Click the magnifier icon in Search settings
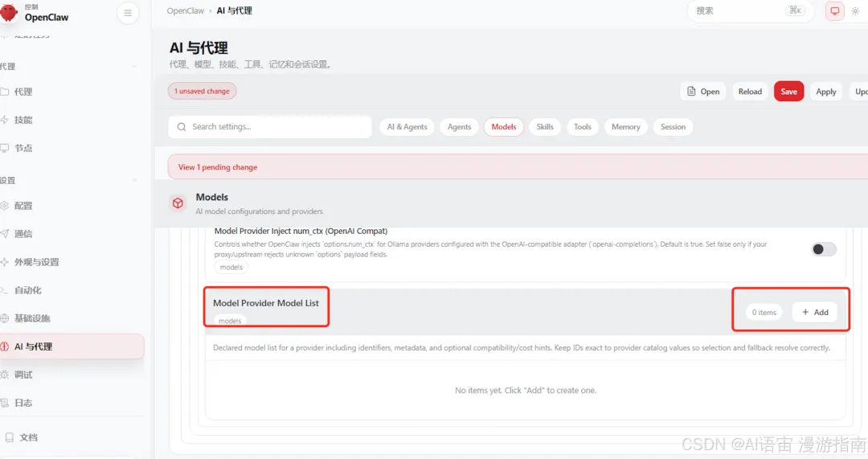 [181, 127]
